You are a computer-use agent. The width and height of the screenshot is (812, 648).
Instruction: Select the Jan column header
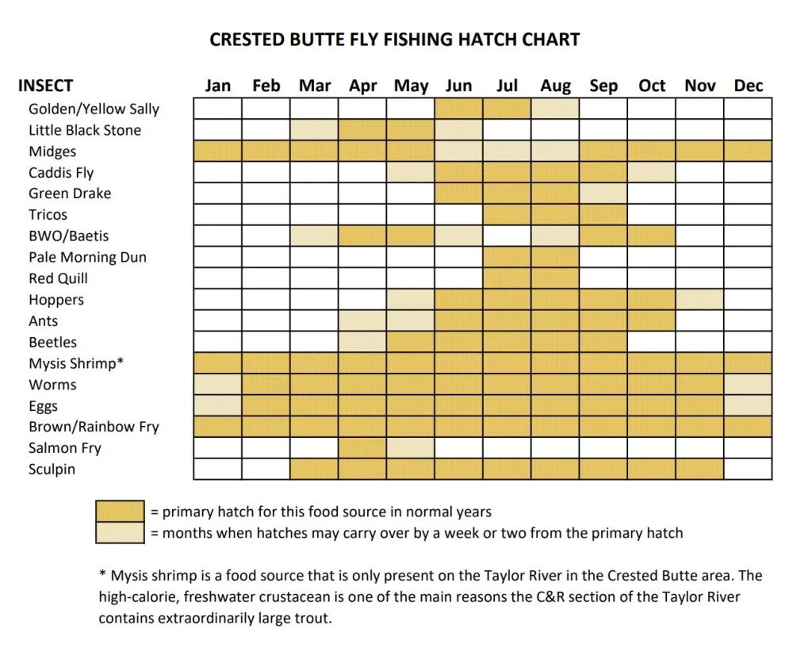click(x=217, y=86)
